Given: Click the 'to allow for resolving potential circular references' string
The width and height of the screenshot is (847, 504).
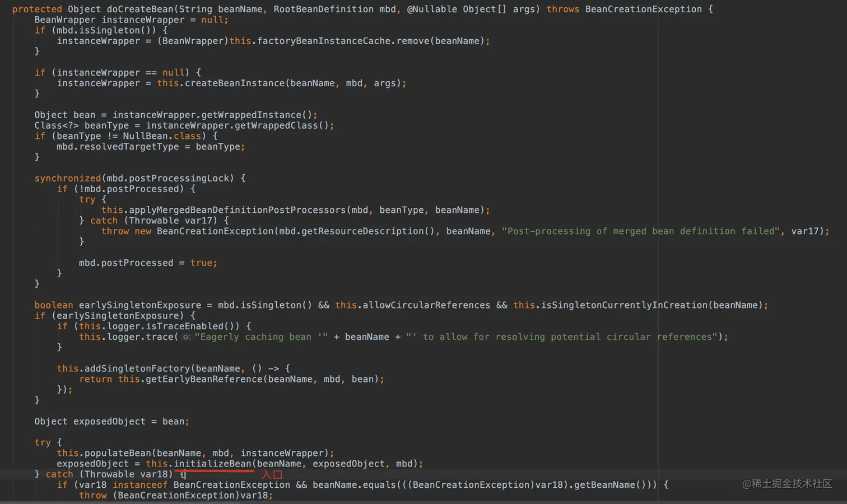Looking at the screenshot, I should coord(562,338).
